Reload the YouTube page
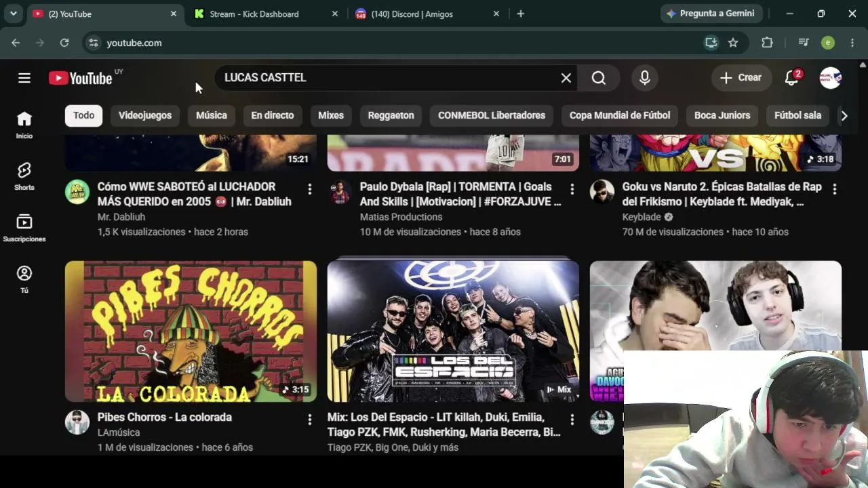This screenshot has height=488, width=868. click(x=64, y=43)
